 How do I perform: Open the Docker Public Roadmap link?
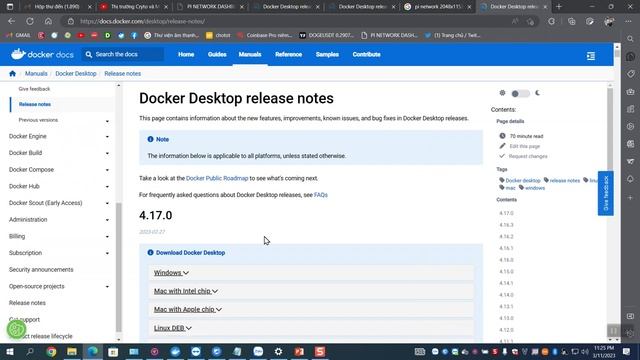(x=217, y=178)
